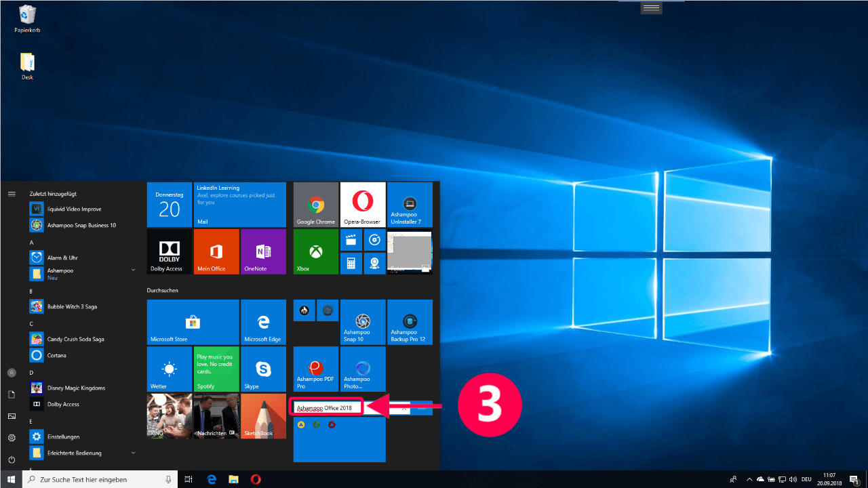This screenshot has height=488, width=868.
Task: Open the Action Center notifications
Action: (854, 479)
